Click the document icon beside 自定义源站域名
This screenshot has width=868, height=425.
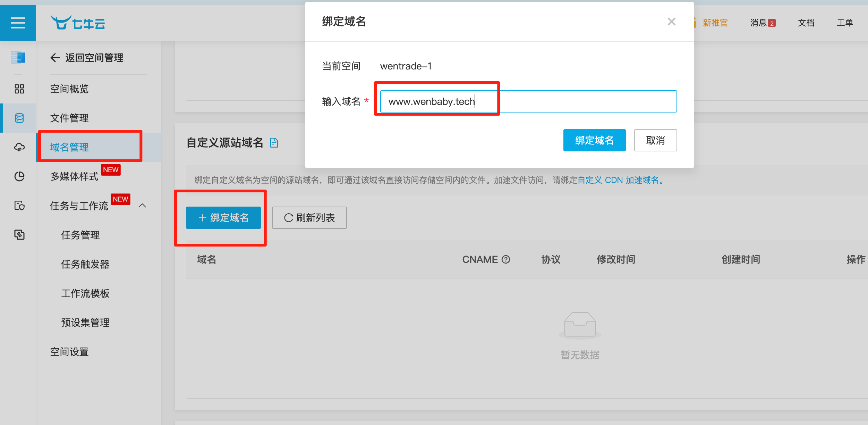click(274, 143)
